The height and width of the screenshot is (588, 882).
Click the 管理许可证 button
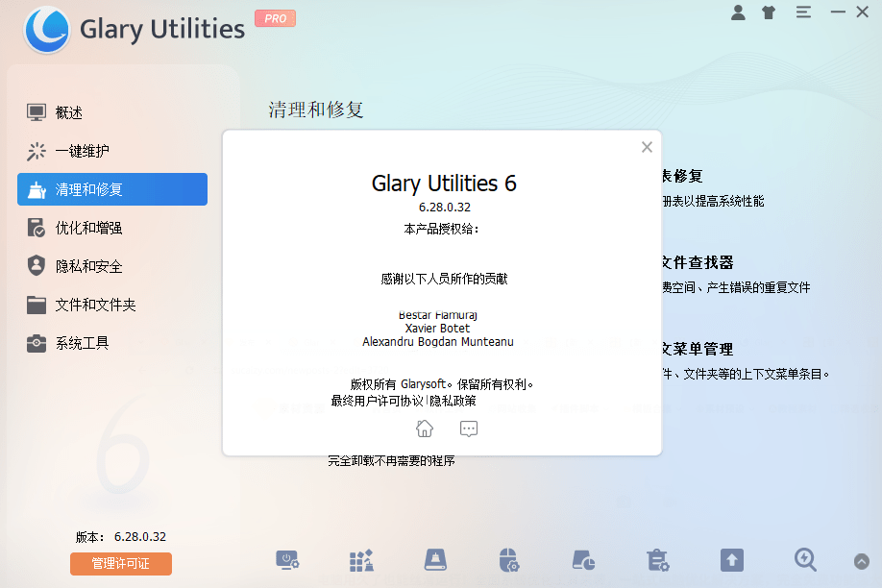[120, 564]
